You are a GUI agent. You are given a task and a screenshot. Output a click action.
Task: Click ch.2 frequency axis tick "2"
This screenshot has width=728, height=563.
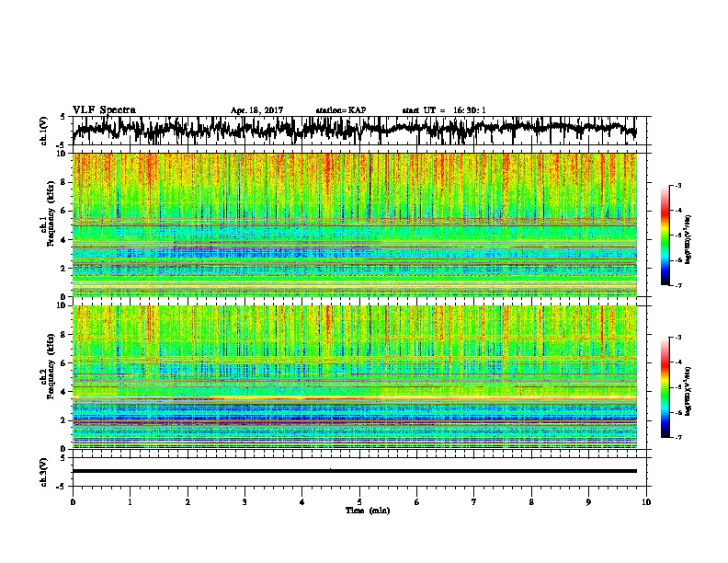(x=65, y=419)
